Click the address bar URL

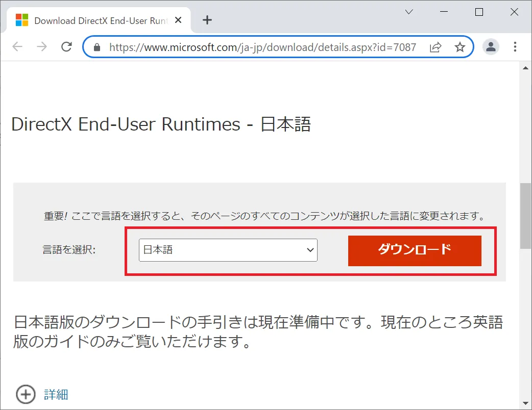[262, 47]
